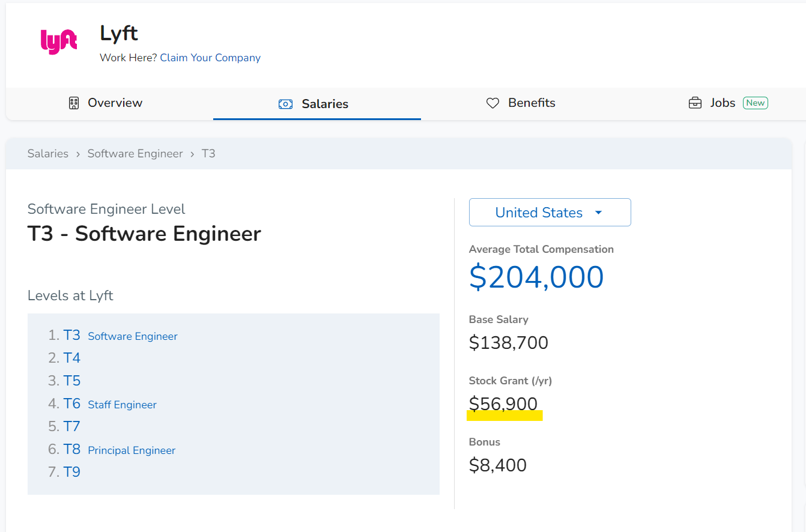Click the $8,400 bonus value
The image size is (806, 532).
tap(498, 465)
